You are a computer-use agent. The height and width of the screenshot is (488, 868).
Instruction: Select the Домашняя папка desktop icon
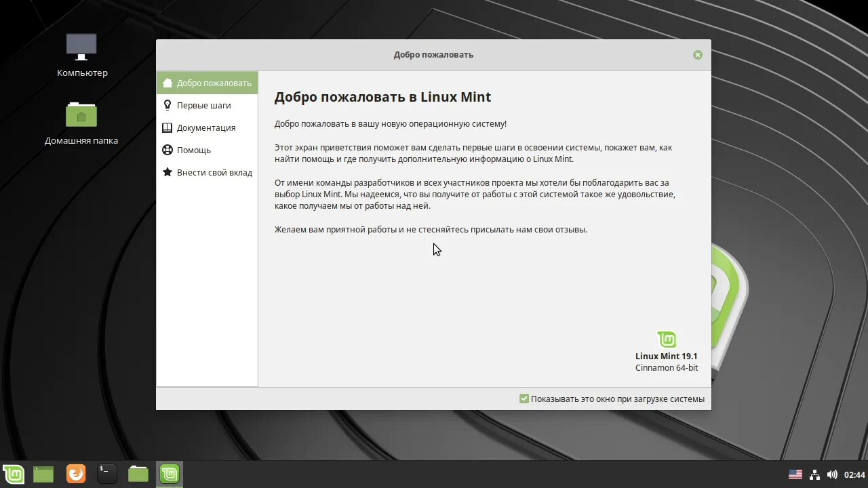coord(81,123)
